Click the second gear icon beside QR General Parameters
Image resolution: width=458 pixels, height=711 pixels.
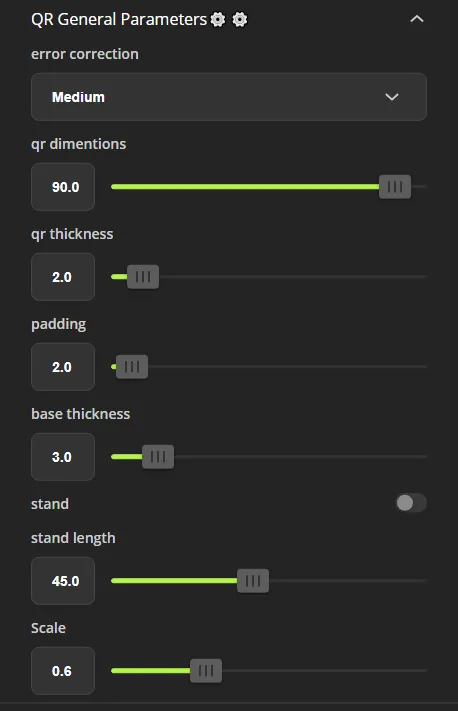tap(240, 19)
